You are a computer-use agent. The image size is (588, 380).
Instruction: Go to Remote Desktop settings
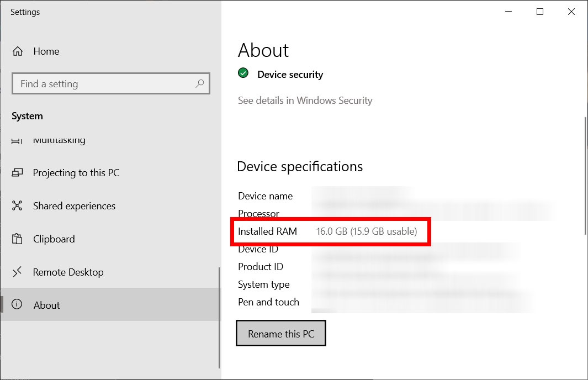click(68, 272)
